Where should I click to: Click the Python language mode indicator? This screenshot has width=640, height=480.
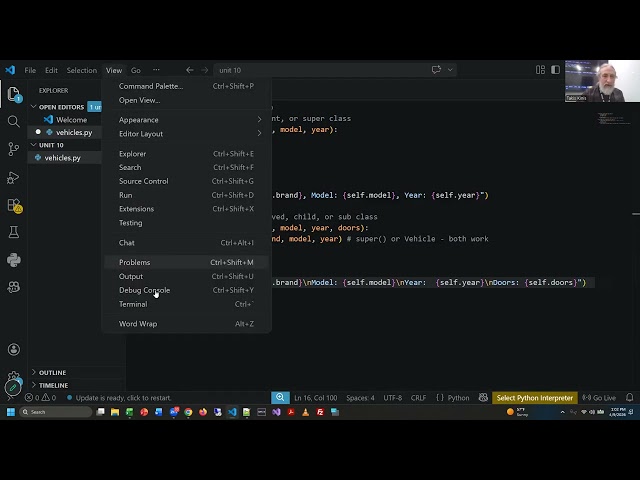click(458, 398)
